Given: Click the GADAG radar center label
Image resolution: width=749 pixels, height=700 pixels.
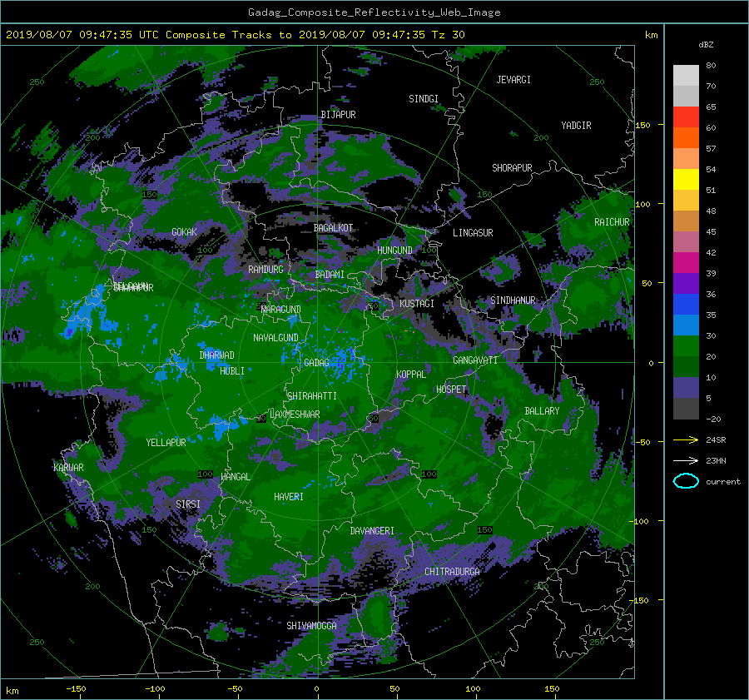Looking at the screenshot, I should pyautogui.click(x=317, y=363).
